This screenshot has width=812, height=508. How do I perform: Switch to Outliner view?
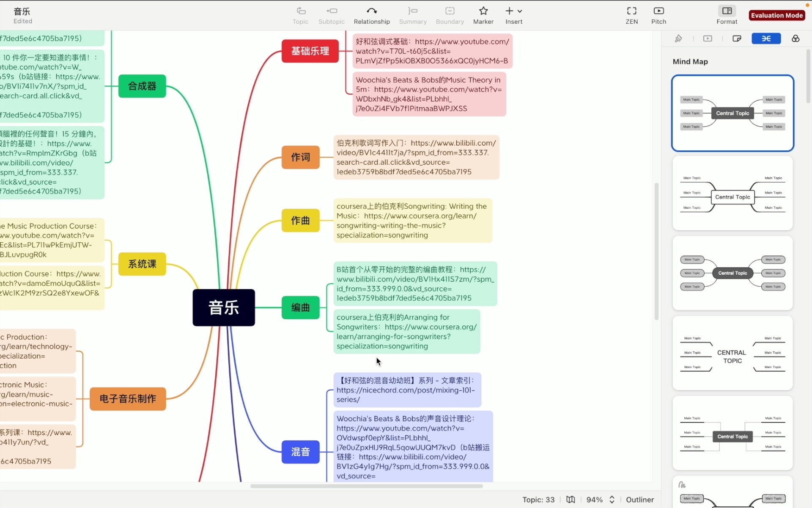[640, 500]
